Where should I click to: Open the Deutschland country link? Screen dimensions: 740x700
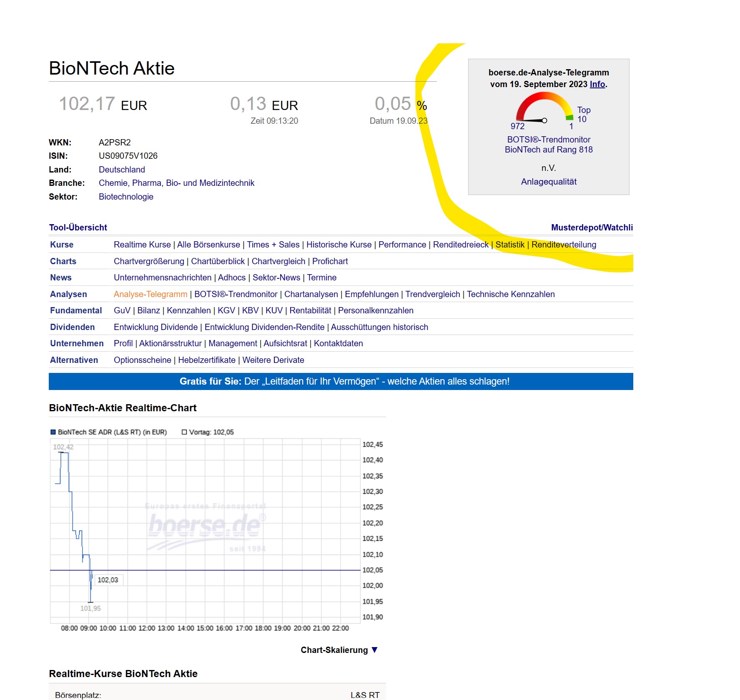[122, 170]
